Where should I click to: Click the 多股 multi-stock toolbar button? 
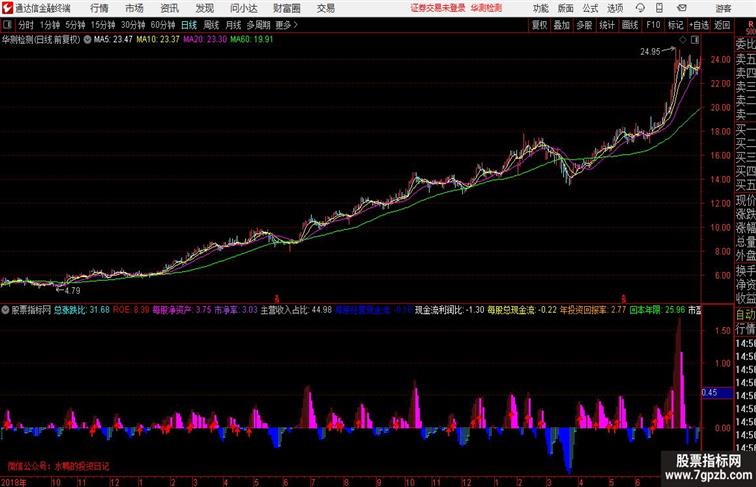click(x=584, y=25)
